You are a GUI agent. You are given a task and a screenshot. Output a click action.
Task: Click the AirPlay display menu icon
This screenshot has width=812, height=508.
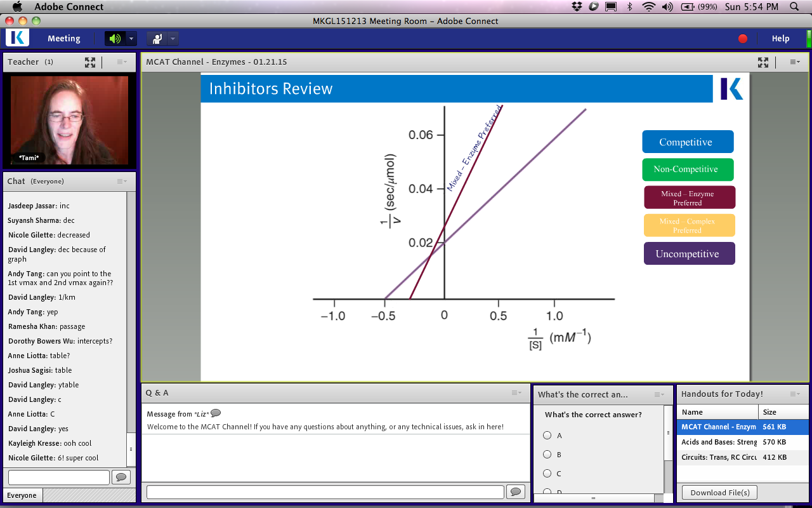(611, 7)
